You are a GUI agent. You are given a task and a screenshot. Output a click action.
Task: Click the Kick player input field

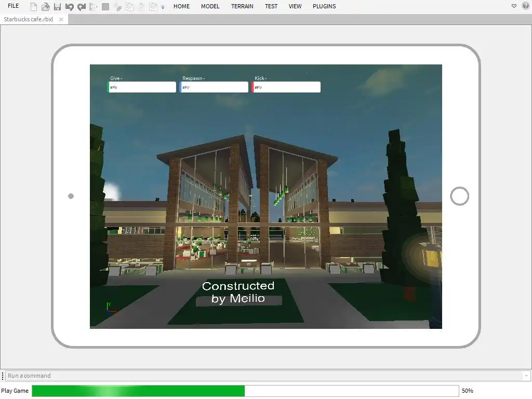(286, 87)
